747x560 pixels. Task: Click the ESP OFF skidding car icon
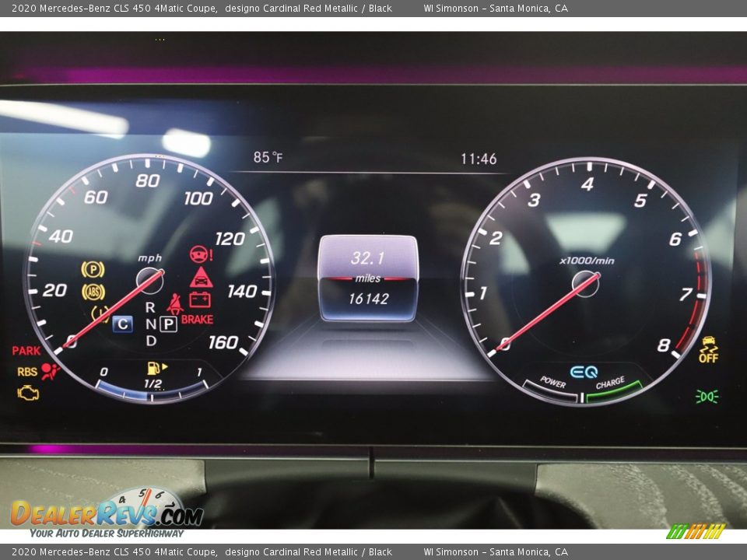pyautogui.click(x=708, y=348)
